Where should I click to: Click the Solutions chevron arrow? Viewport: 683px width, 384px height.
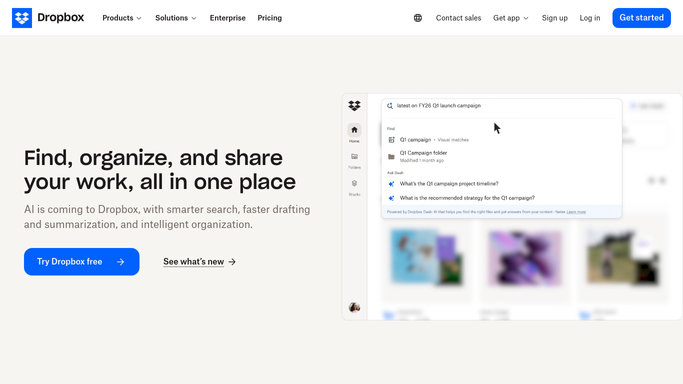pyautogui.click(x=194, y=18)
